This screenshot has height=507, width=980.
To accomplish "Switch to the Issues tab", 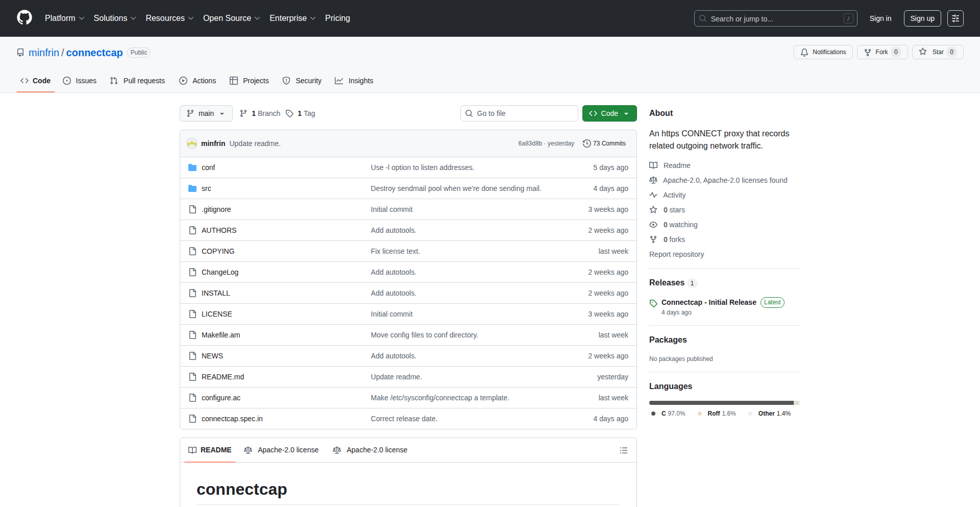I will click(x=80, y=81).
